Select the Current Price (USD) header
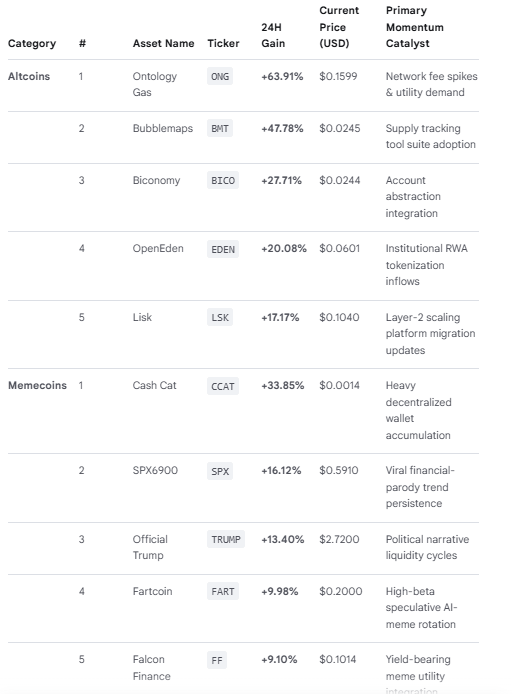The height and width of the screenshot is (694, 520). [x=339, y=27]
